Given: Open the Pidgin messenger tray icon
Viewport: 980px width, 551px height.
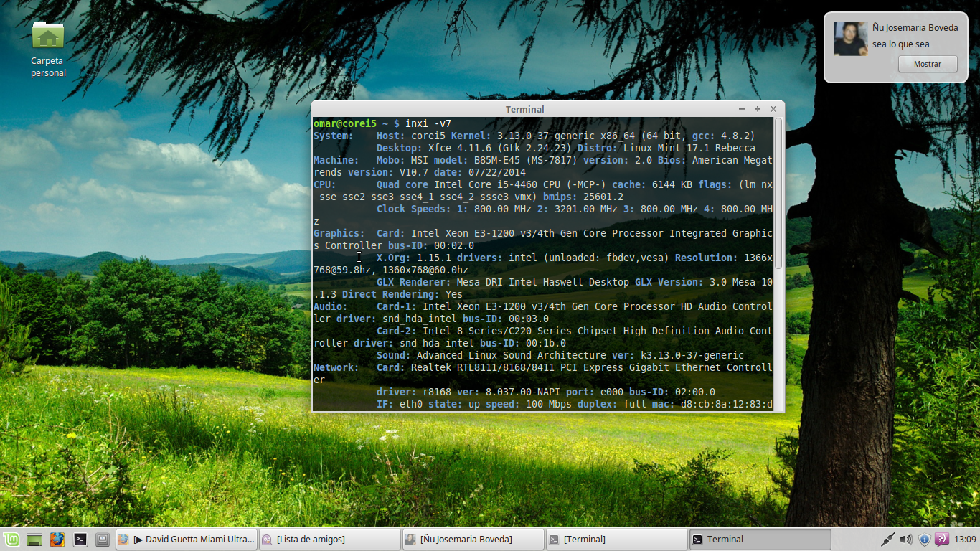Looking at the screenshot, I should click(943, 540).
